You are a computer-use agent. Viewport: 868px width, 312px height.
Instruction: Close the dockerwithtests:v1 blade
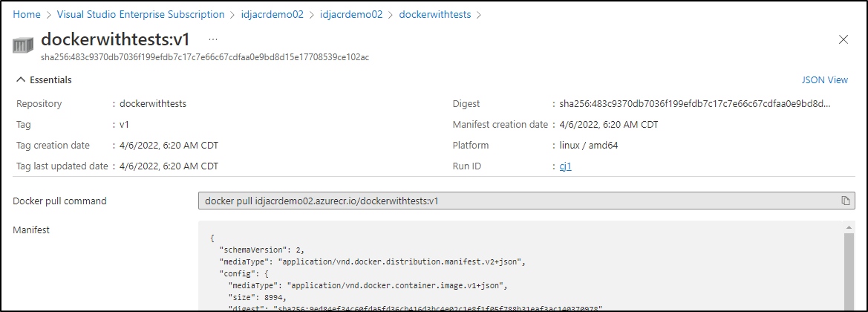(x=843, y=39)
